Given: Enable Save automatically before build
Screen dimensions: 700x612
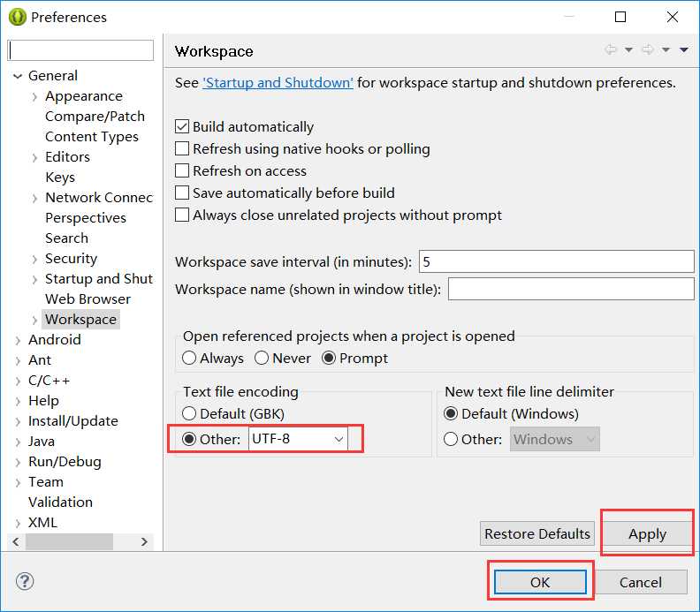Looking at the screenshot, I should [x=182, y=193].
